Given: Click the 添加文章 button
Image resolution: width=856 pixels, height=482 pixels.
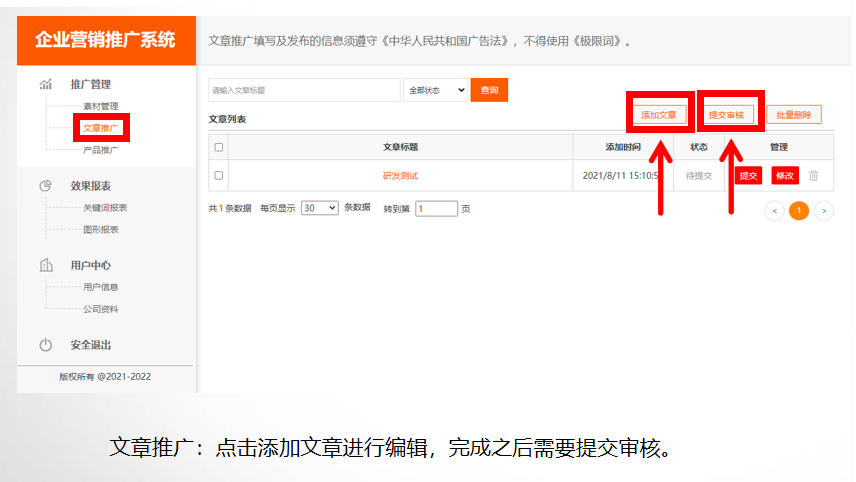Looking at the screenshot, I should pyautogui.click(x=659, y=115).
